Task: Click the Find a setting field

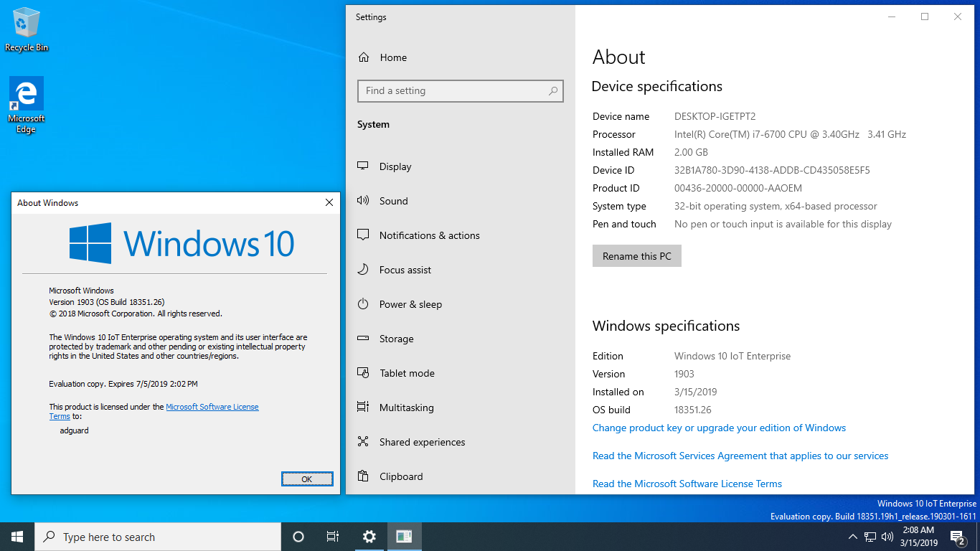Action: point(461,91)
